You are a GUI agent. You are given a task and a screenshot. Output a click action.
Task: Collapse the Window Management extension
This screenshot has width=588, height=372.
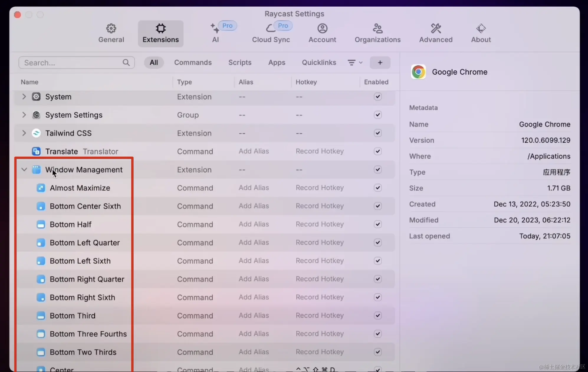[24, 170]
